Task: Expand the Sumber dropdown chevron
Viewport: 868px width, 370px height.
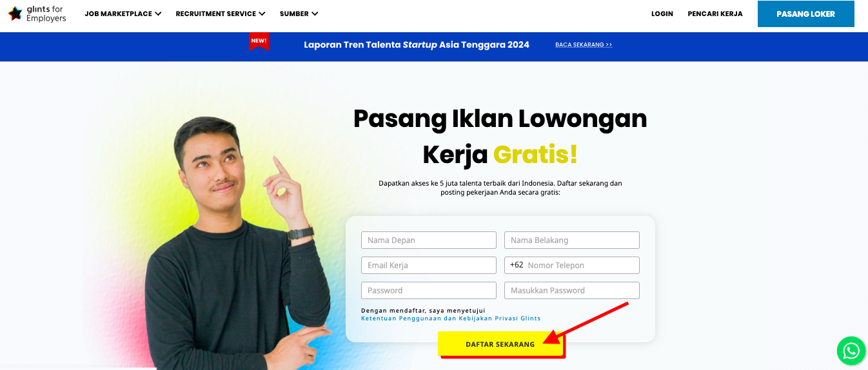Action: (315, 14)
